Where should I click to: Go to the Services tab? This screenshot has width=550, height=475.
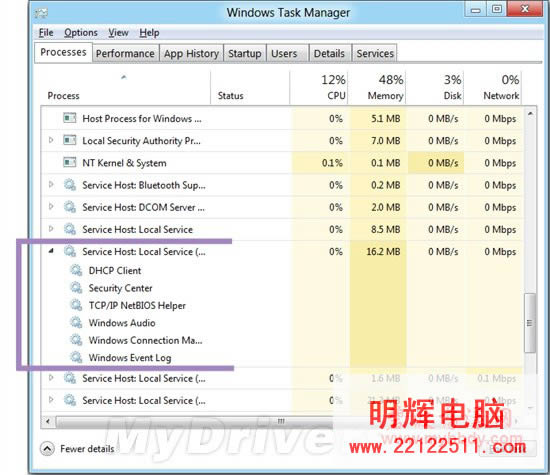[375, 53]
